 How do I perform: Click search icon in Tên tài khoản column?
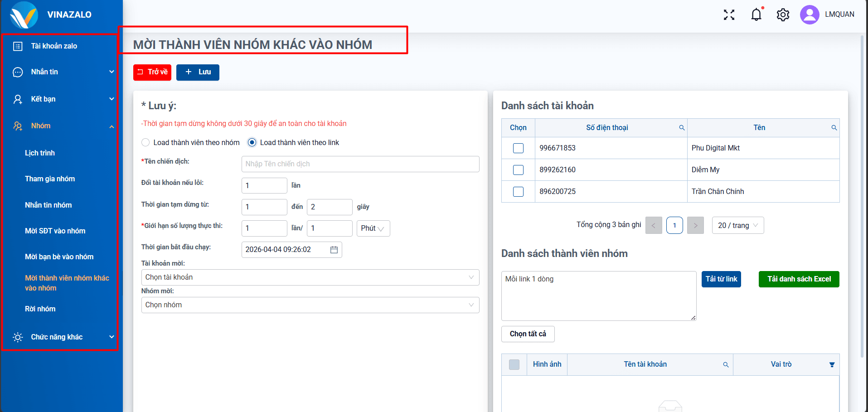[726, 365]
